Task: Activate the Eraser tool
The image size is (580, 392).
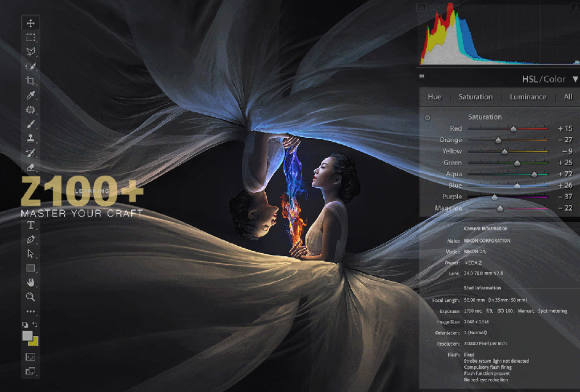Action: (31, 167)
